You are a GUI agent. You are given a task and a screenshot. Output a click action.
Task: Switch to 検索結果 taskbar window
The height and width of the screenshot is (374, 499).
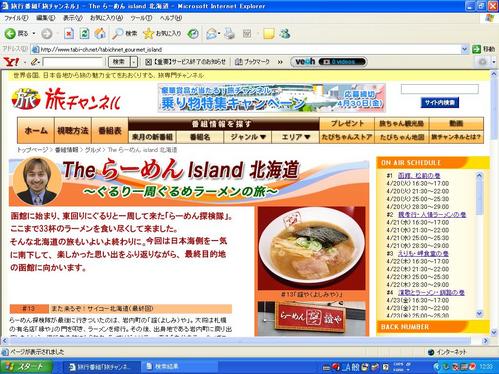coord(178,367)
